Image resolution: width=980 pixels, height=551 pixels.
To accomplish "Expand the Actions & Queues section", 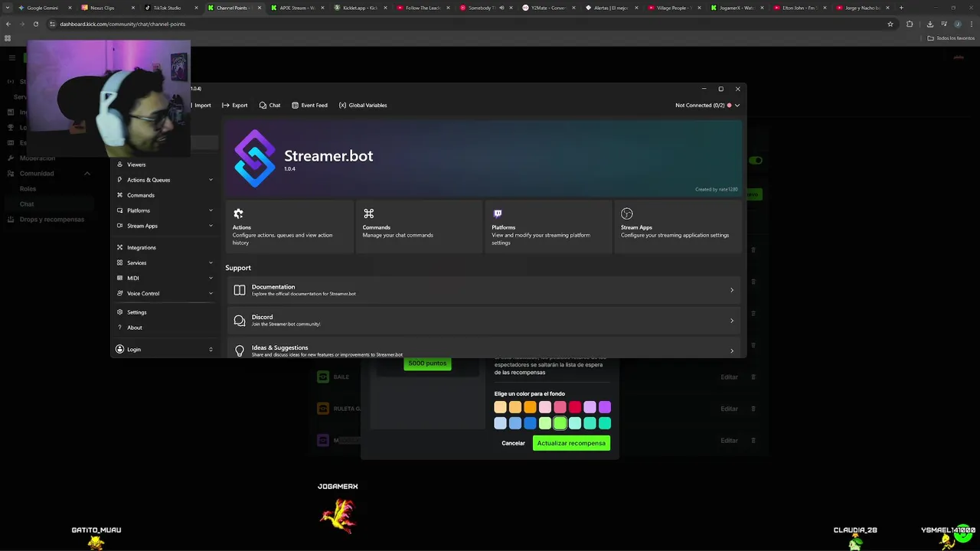I will (211, 180).
